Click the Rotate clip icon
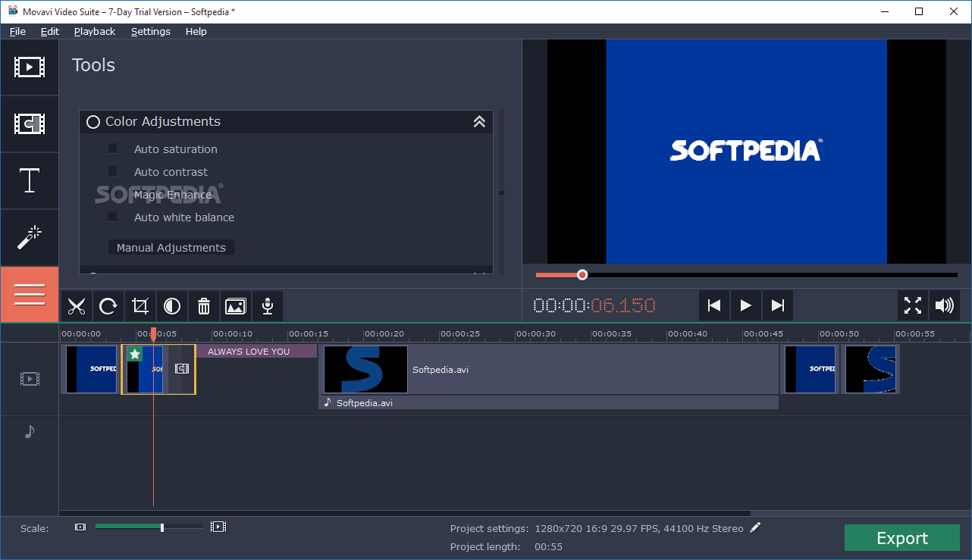The height and width of the screenshot is (560, 972). 108,306
